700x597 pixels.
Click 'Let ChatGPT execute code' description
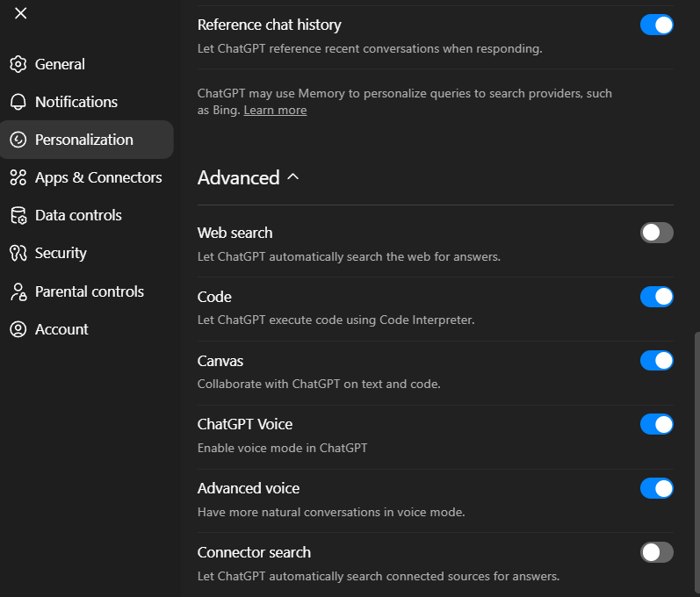pyautogui.click(x=336, y=320)
